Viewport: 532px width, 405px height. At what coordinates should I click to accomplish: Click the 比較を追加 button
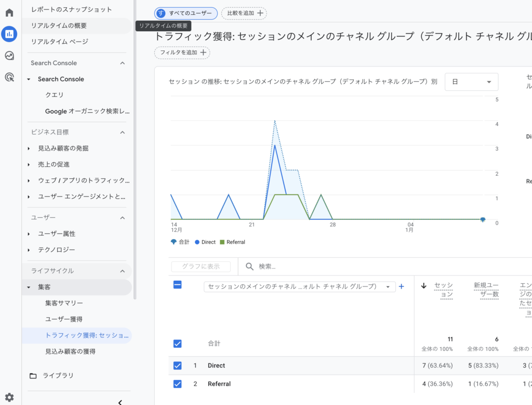tap(244, 13)
